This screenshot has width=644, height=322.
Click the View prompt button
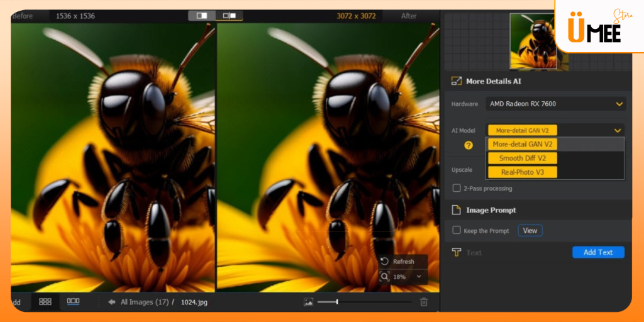[x=530, y=231]
